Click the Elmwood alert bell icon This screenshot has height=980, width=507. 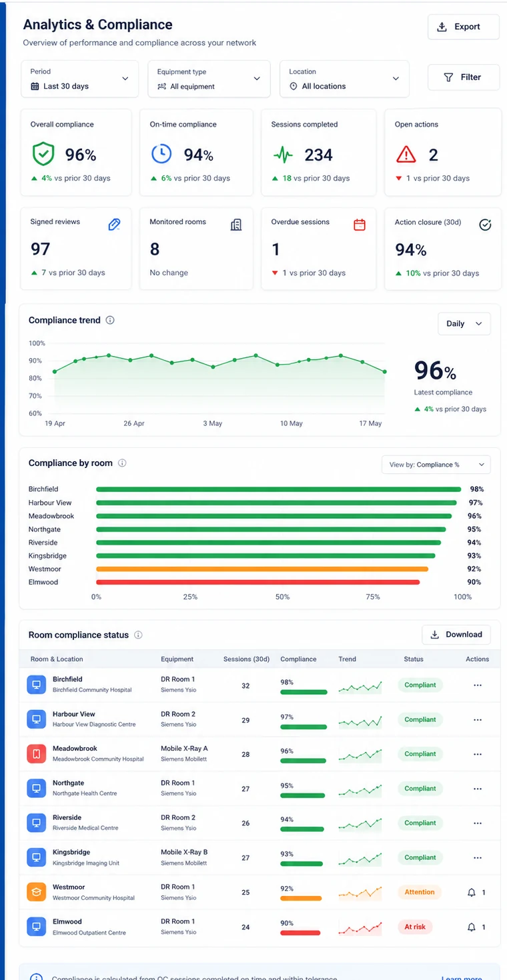472,927
